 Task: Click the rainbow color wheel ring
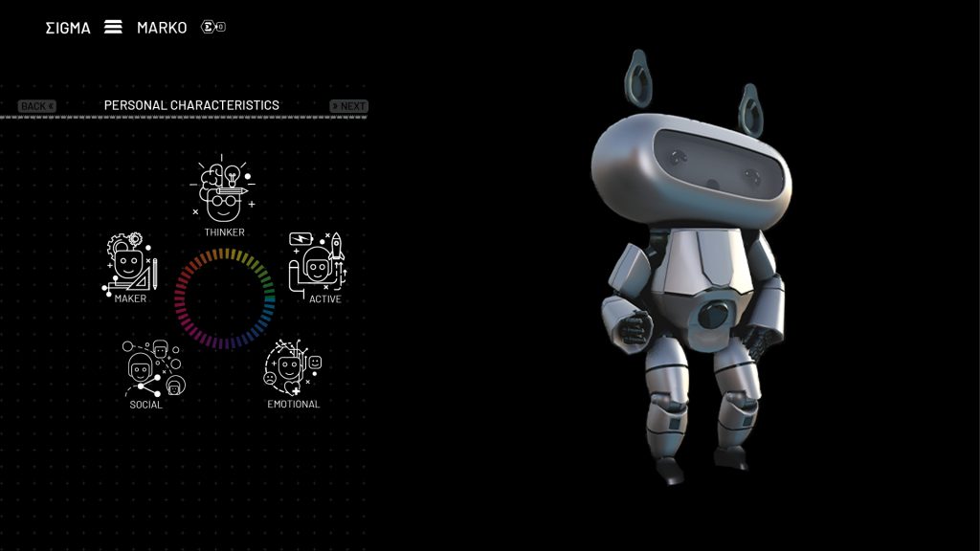pyautogui.click(x=224, y=298)
